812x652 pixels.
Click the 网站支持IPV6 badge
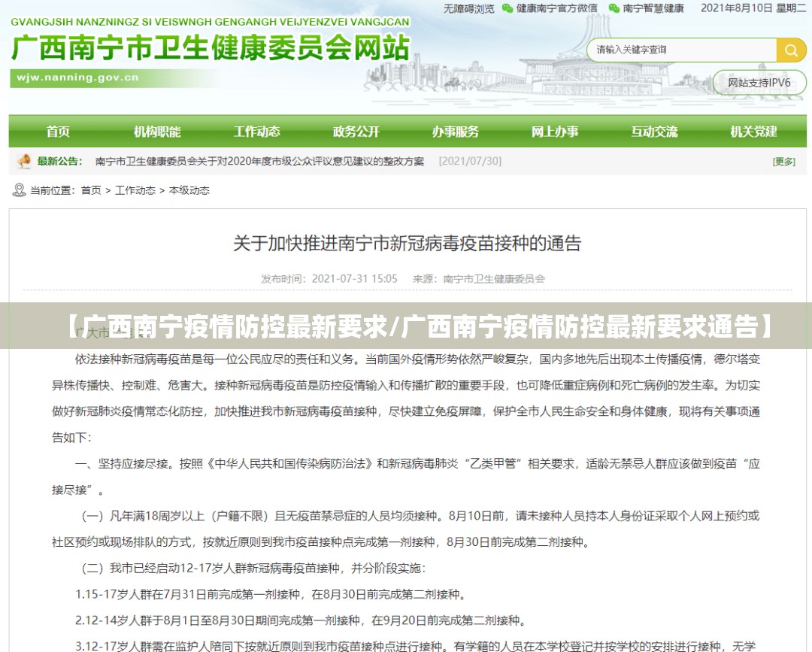click(x=759, y=83)
